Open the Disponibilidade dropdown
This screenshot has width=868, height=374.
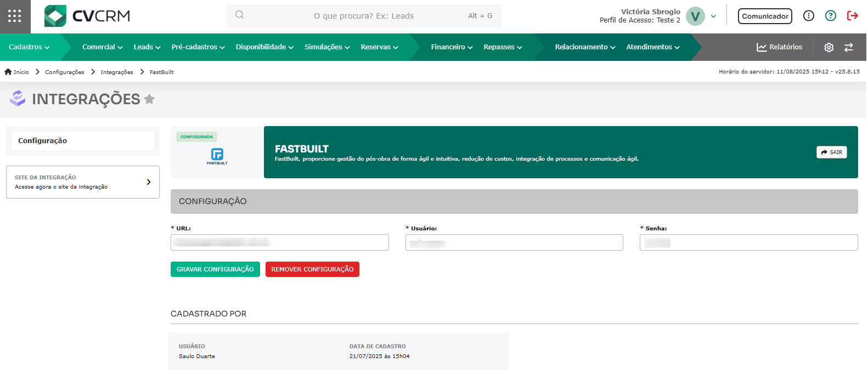click(264, 47)
